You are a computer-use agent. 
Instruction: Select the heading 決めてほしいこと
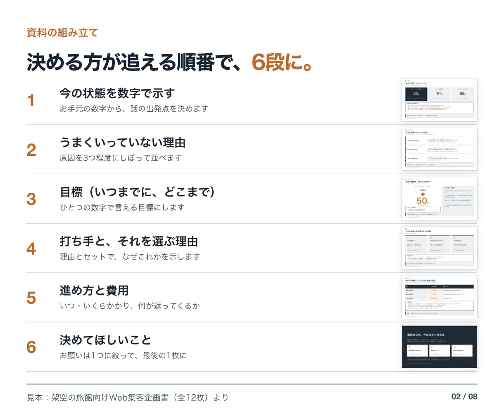106,340
